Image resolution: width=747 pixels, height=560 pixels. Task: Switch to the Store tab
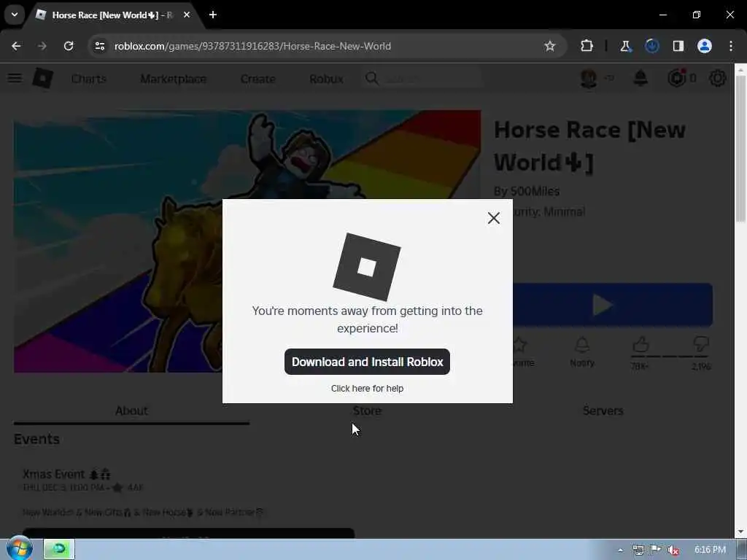tap(367, 411)
